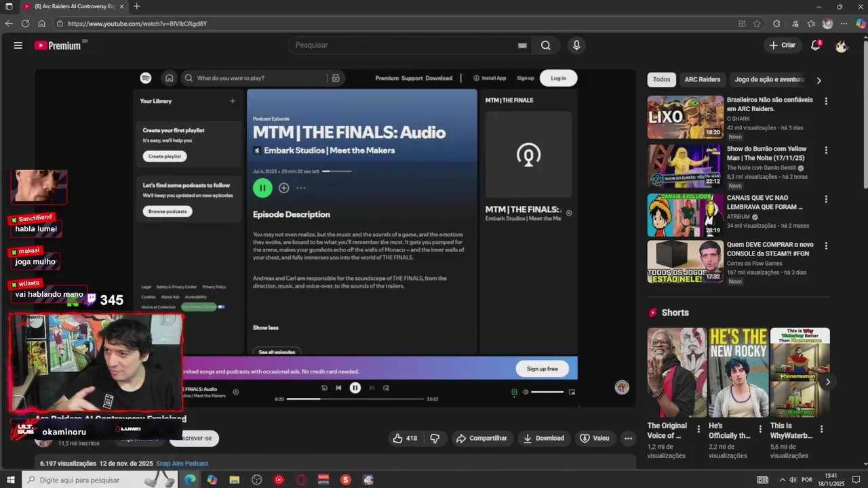The height and width of the screenshot is (488, 868).
Task: Like the video with 418 likes
Action: click(405, 439)
